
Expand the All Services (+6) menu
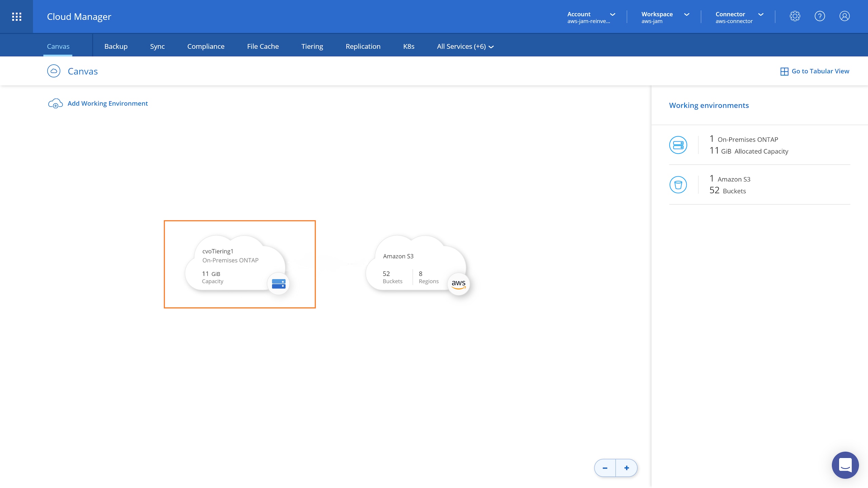click(465, 46)
